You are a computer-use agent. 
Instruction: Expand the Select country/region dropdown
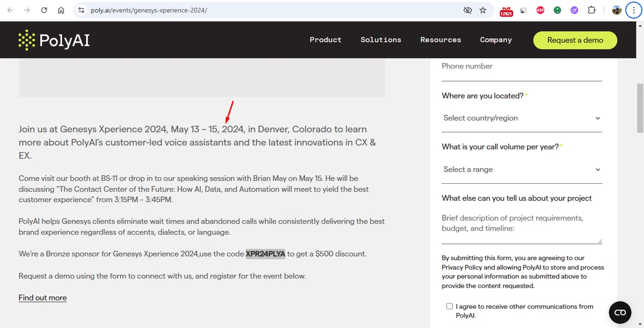pyautogui.click(x=522, y=118)
